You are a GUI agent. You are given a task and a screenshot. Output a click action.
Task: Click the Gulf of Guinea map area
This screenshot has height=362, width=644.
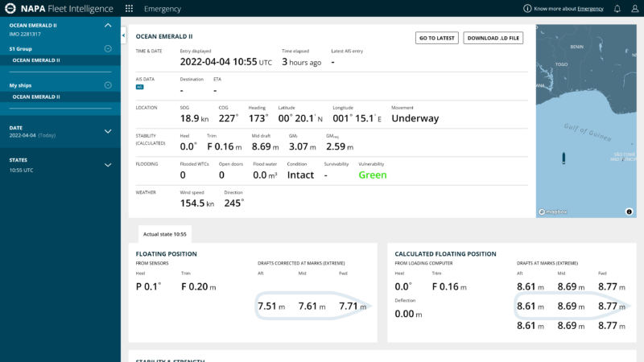(588, 133)
